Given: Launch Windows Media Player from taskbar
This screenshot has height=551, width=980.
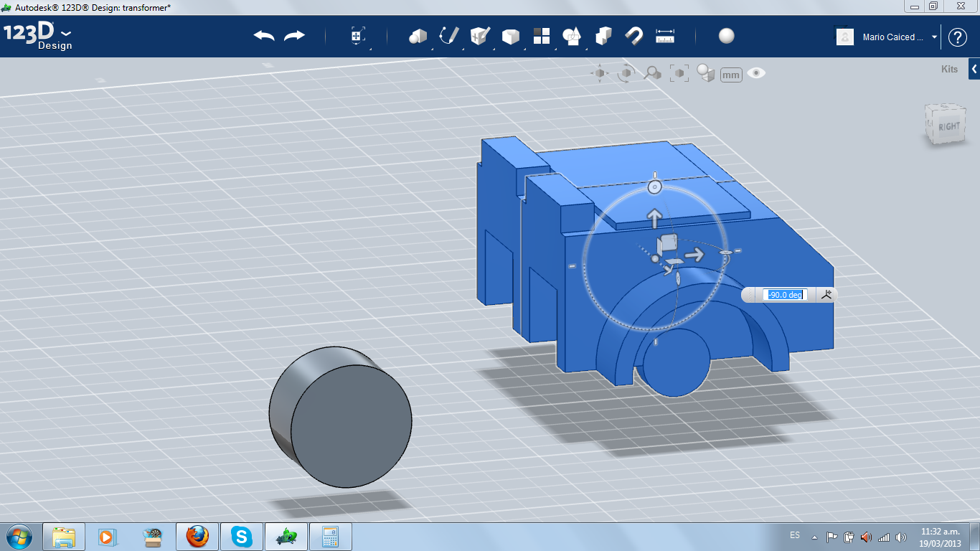Looking at the screenshot, I should (x=107, y=537).
